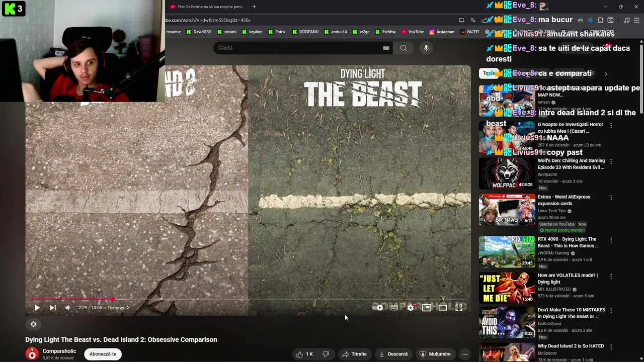Click the cast screen icon in the address bar

(x=461, y=20)
